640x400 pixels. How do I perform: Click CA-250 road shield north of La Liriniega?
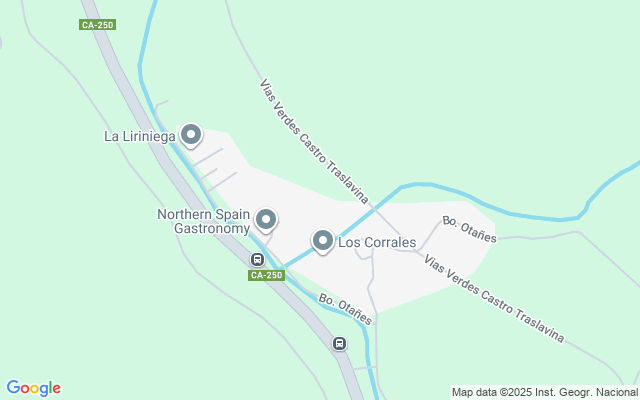[x=98, y=25]
